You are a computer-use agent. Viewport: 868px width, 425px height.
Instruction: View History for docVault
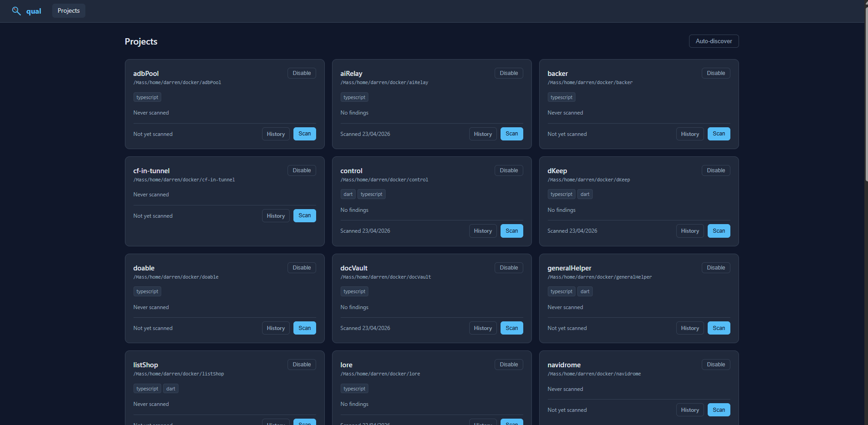point(482,328)
